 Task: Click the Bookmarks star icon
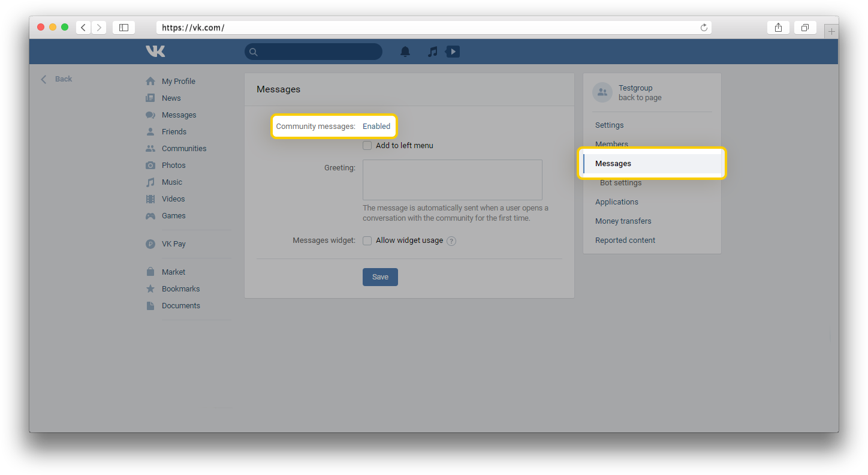coord(150,288)
